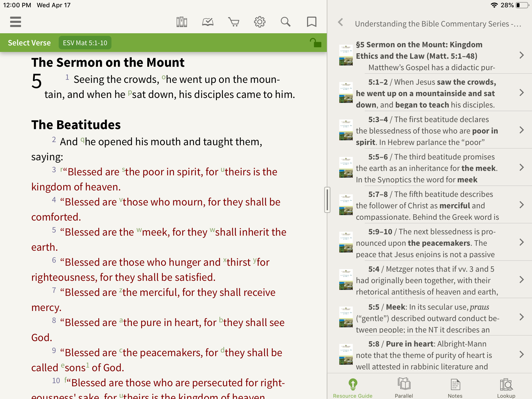The width and height of the screenshot is (532, 399).
Task: Toggle the green sync lock icon
Action: pos(315,43)
